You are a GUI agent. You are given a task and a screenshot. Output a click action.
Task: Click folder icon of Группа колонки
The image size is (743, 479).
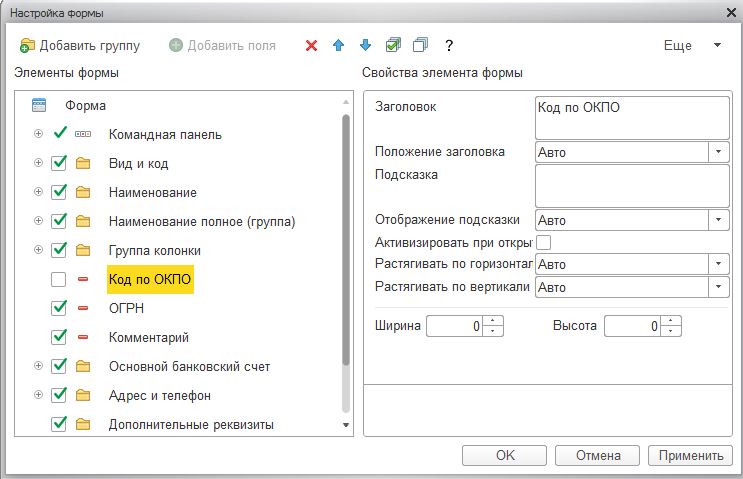[83, 250]
